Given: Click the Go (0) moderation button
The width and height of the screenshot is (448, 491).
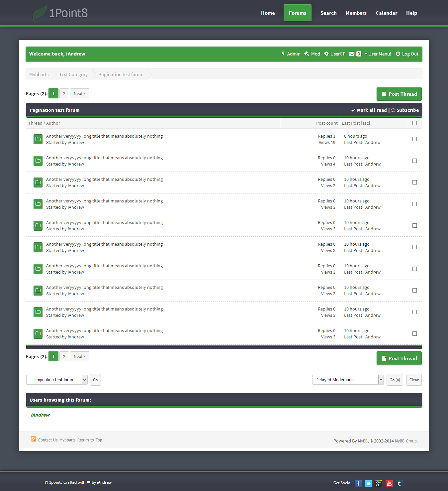Looking at the screenshot, I should pos(395,380).
